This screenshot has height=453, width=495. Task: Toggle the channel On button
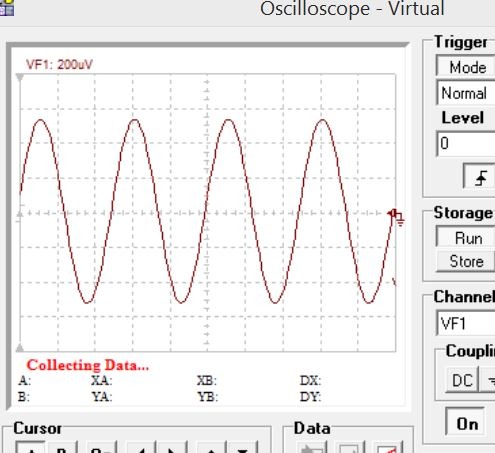point(465,422)
